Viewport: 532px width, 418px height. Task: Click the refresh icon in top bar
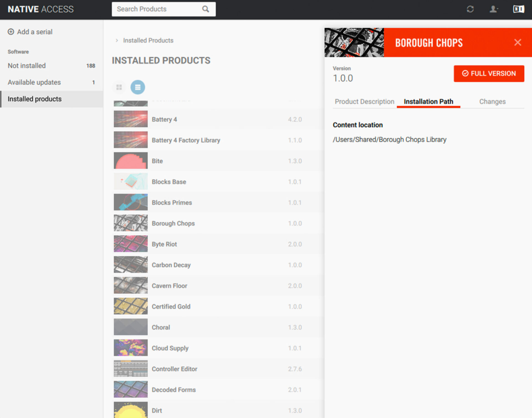pyautogui.click(x=470, y=9)
